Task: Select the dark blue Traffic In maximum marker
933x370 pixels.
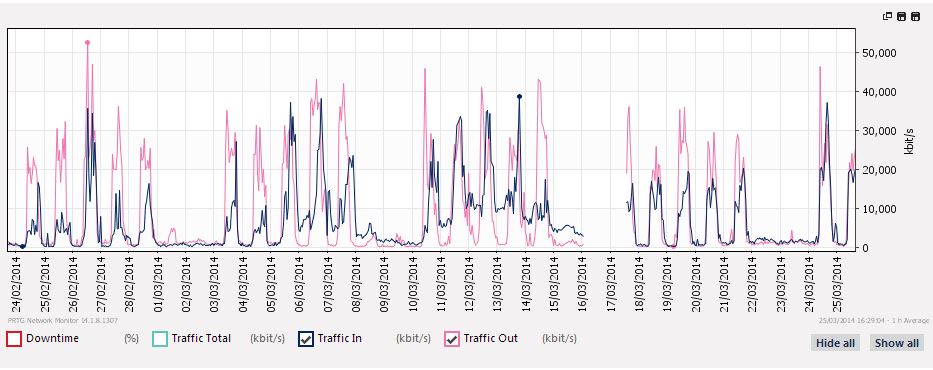Action: [x=519, y=96]
